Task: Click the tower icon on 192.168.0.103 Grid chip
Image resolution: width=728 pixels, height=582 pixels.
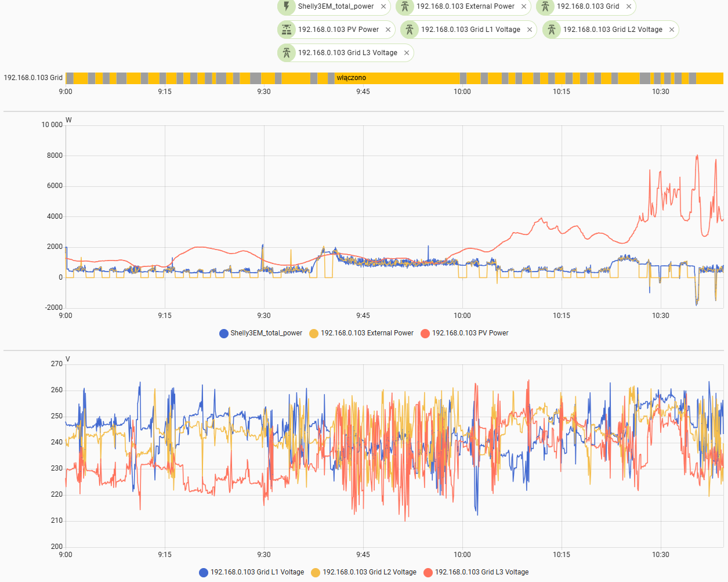Action: [x=545, y=6]
